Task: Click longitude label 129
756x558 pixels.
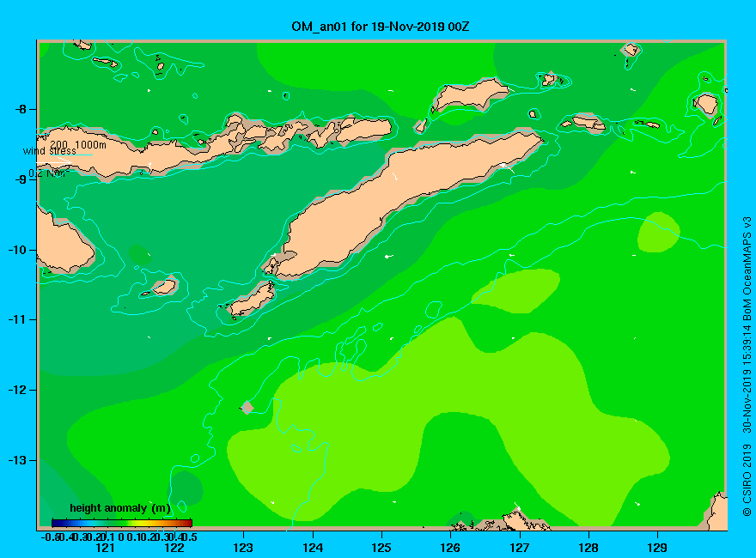Action: [x=657, y=548]
